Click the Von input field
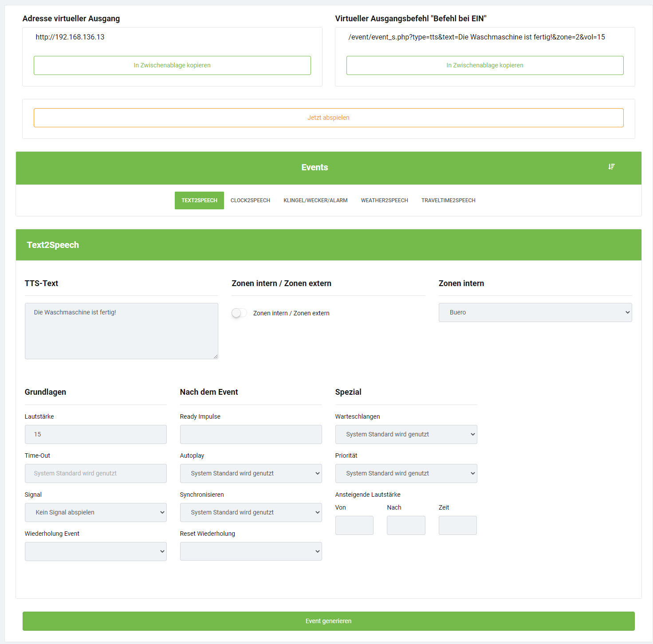This screenshot has width=653, height=644. pyautogui.click(x=354, y=525)
